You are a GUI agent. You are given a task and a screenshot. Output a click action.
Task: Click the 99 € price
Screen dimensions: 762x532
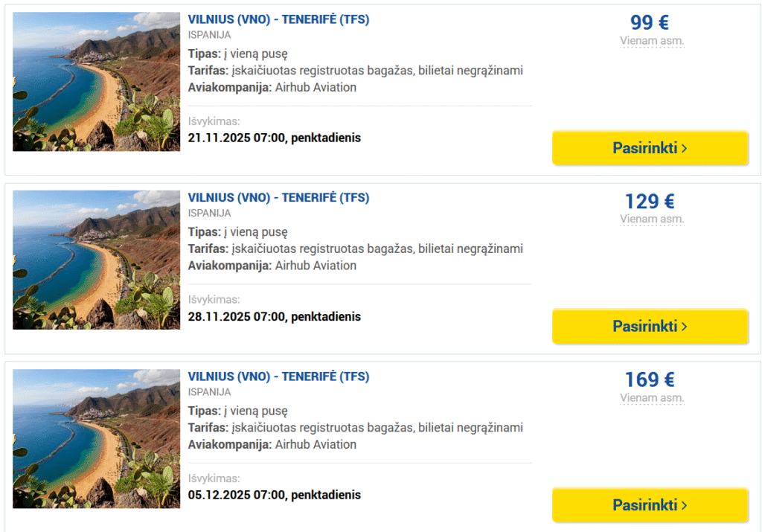(x=650, y=22)
